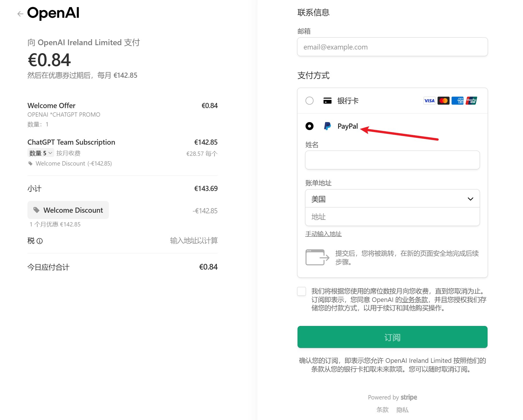Click the American Express logo
Viewport: 523px width, 420px height.
coord(458,101)
